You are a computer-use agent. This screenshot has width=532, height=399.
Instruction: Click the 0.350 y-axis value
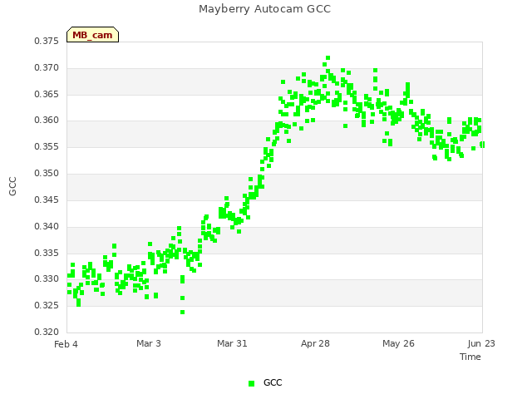click(47, 174)
